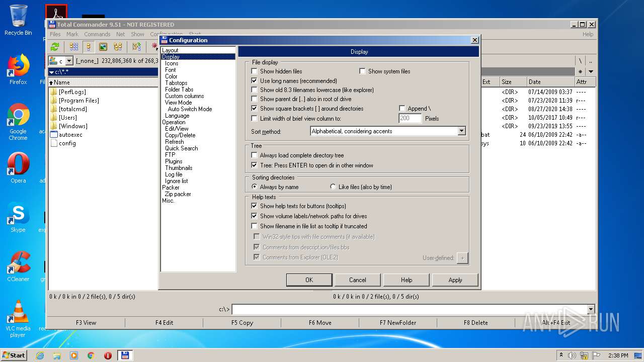This screenshot has height=362, width=644.
Task: Open Windows Explorer taskbar icon
Action: click(57, 355)
